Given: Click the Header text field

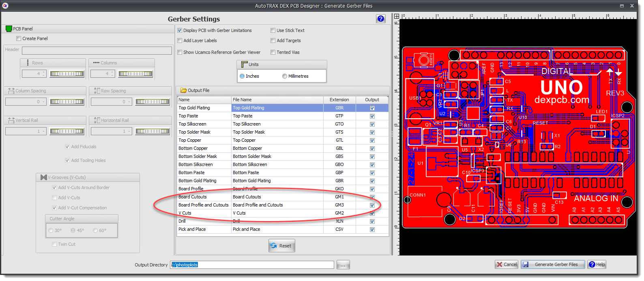Looking at the screenshot, I should 97,51.
